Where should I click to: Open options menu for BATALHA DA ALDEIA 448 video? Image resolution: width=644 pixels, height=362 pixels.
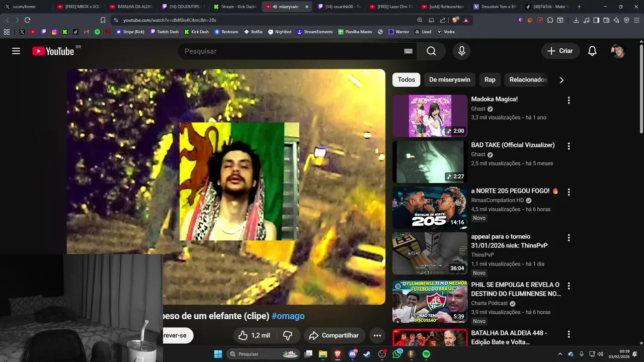pyautogui.click(x=569, y=334)
